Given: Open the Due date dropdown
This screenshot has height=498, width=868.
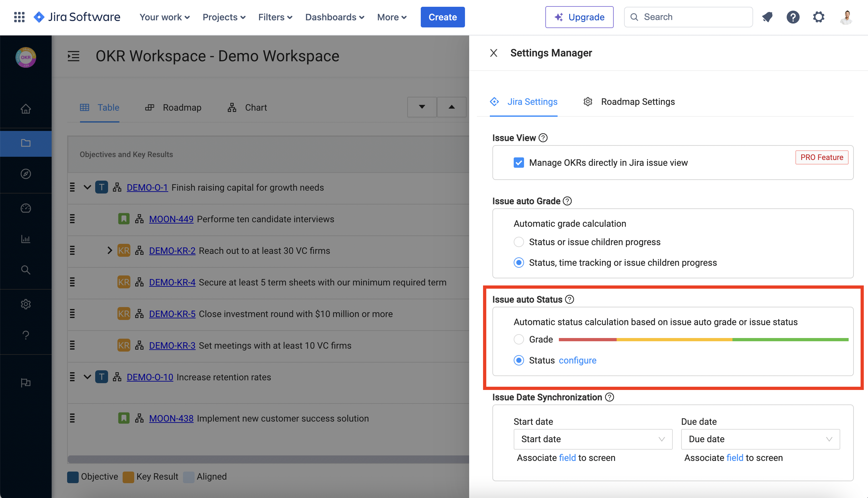Looking at the screenshot, I should coord(760,439).
